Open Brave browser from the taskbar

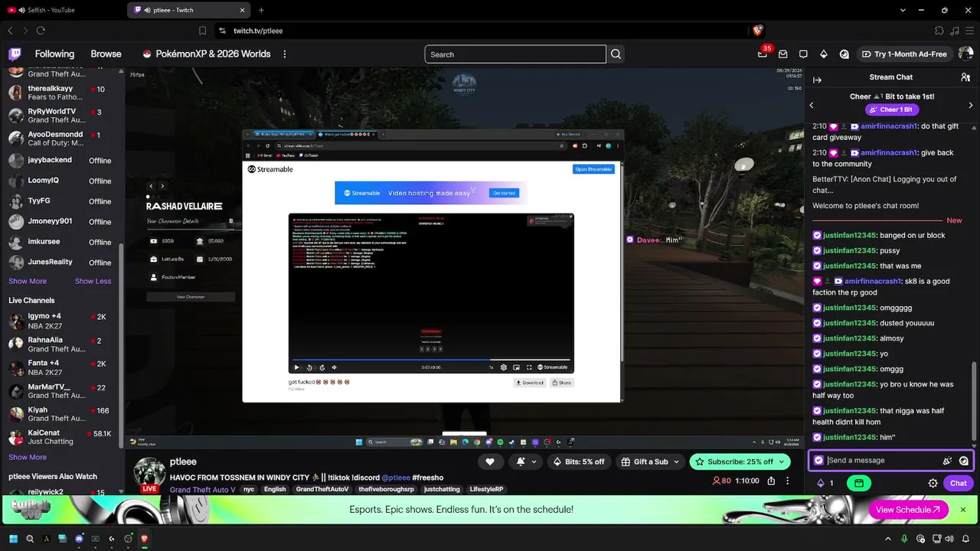[x=143, y=539]
